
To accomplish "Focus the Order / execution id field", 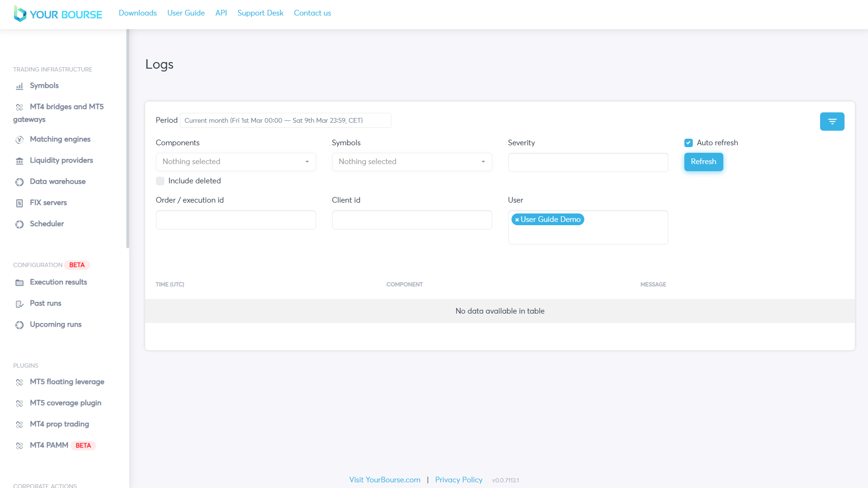I will [x=236, y=220].
